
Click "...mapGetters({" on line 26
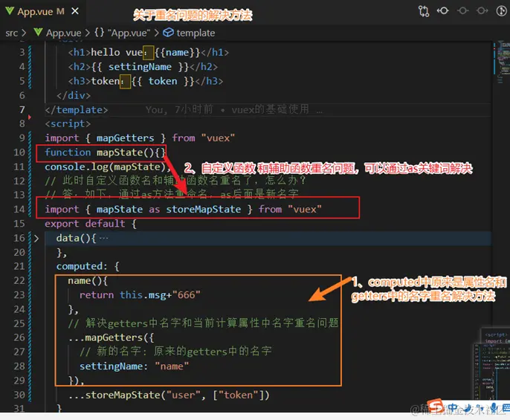(x=111, y=338)
